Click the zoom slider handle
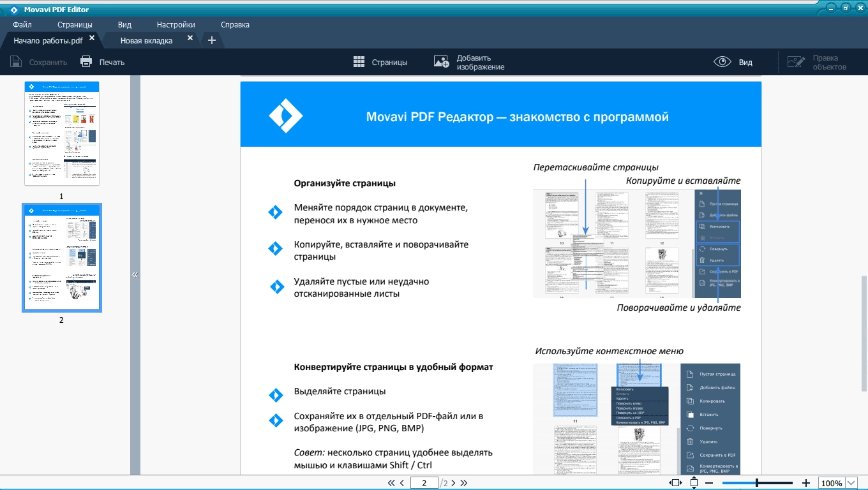This screenshot has width=868, height=490. click(757, 483)
